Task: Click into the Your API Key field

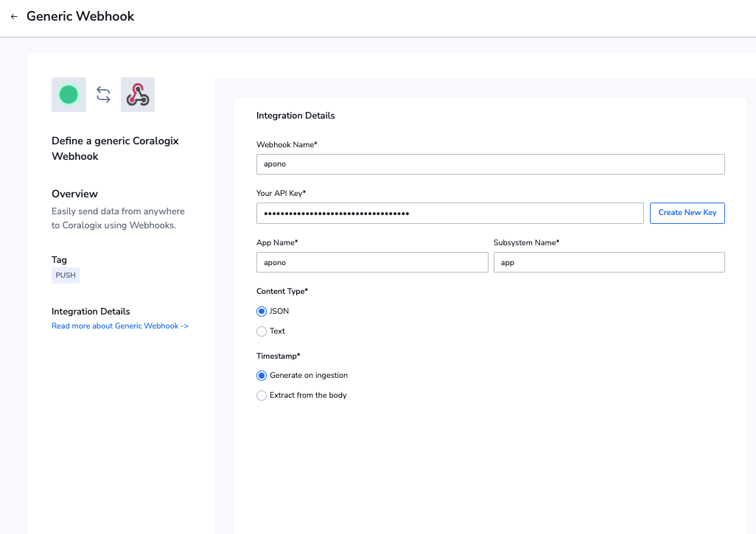Action: [x=449, y=214]
